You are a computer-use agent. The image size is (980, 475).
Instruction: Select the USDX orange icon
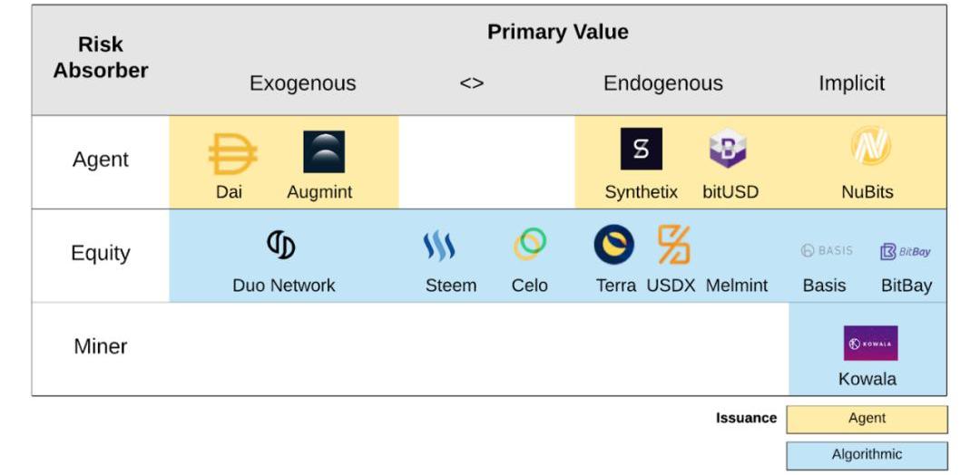pos(673,245)
